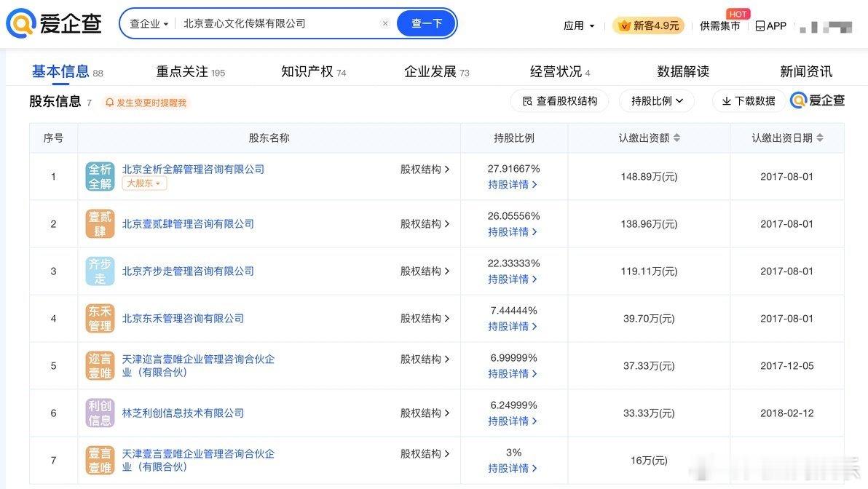
Task: Open 北京全析全解管理咨询有限公司 link
Action: 193,170
